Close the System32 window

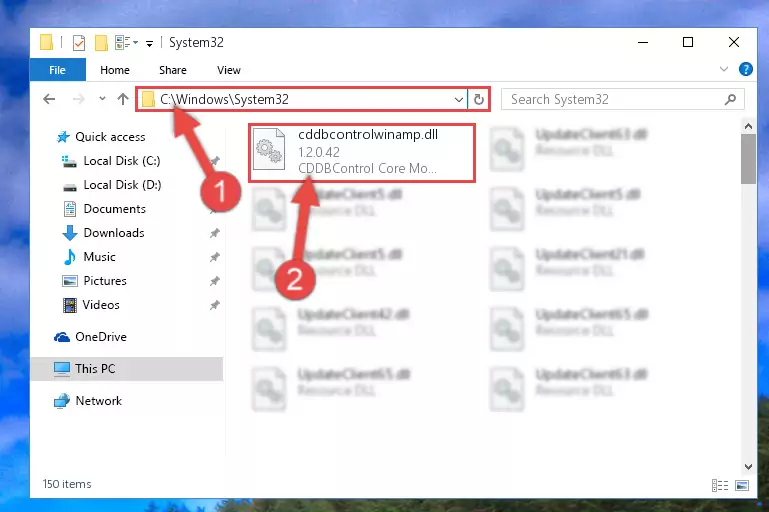tap(734, 43)
